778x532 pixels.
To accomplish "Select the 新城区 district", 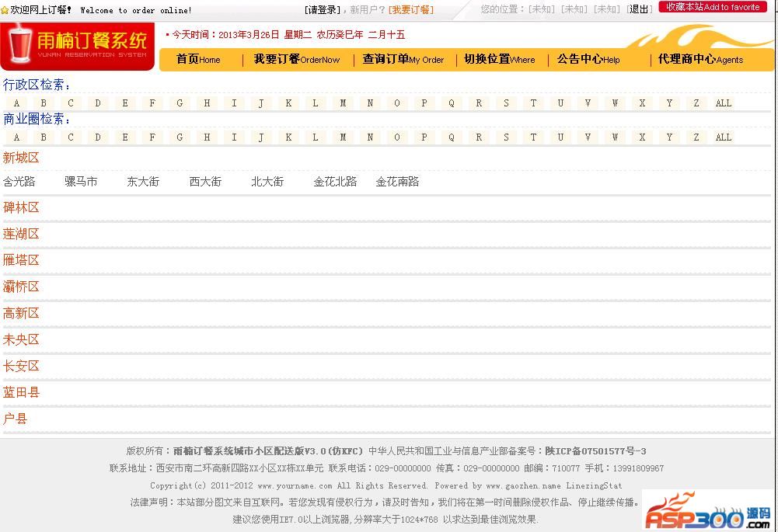I will pyautogui.click(x=21, y=158).
